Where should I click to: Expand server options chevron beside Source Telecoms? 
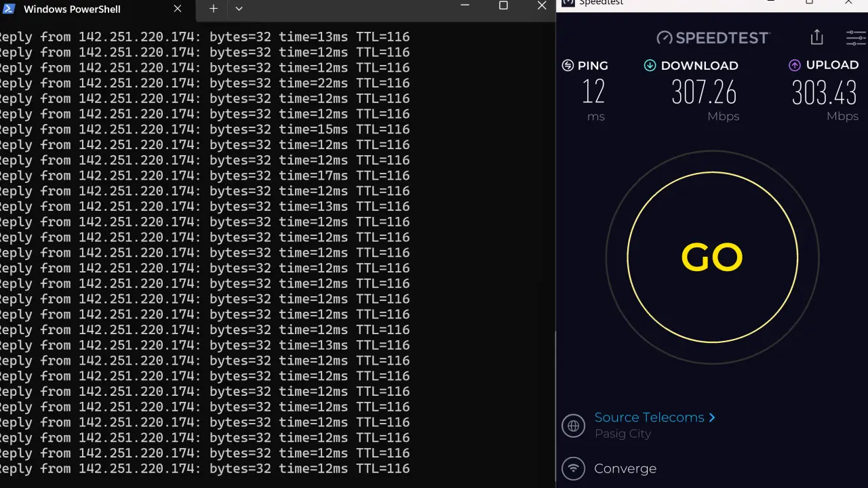711,418
